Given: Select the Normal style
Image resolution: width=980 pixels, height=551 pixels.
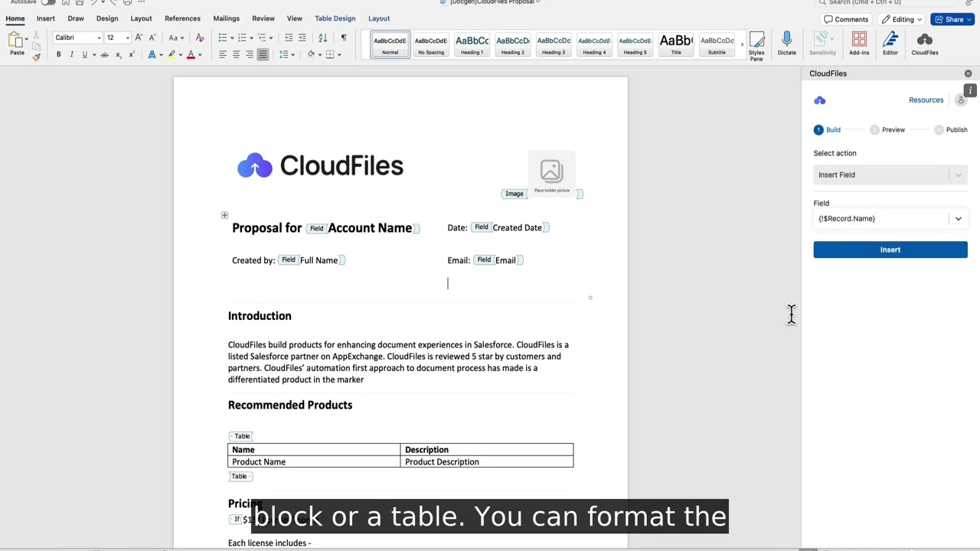Looking at the screenshot, I should click(390, 45).
